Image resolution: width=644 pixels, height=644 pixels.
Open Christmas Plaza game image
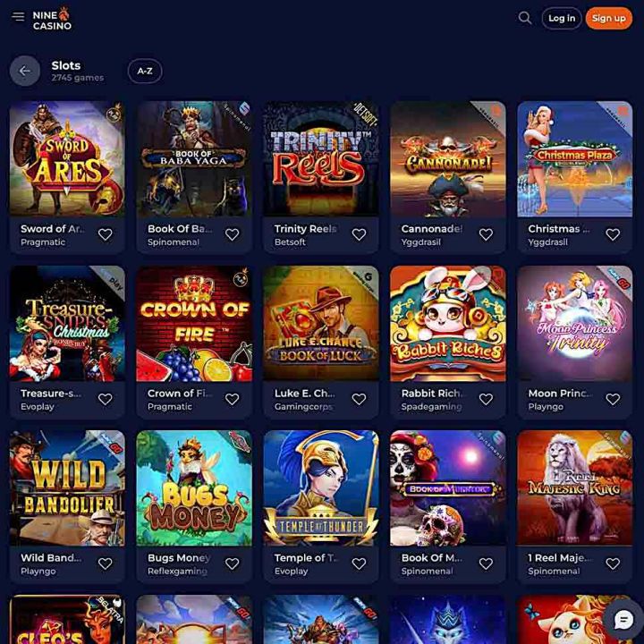574,159
